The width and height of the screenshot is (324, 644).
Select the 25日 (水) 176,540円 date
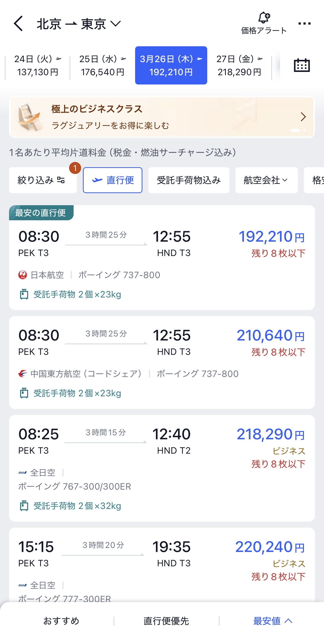point(102,65)
